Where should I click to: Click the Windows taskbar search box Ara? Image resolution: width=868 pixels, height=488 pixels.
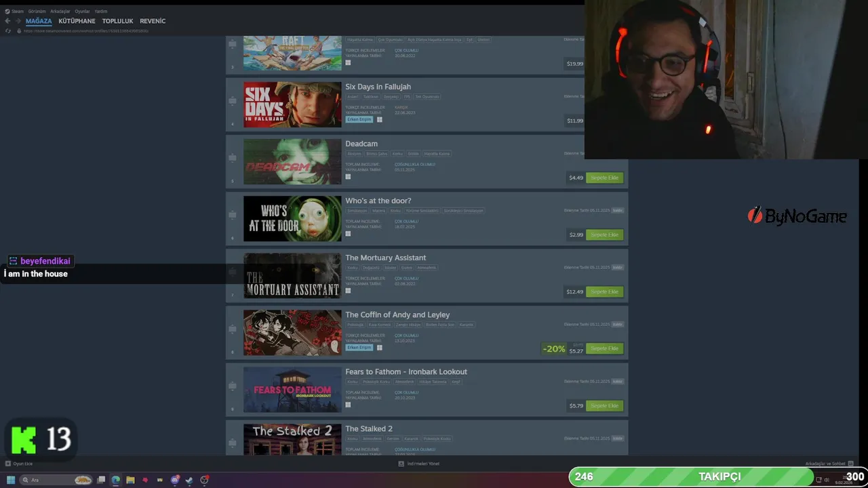(56, 480)
